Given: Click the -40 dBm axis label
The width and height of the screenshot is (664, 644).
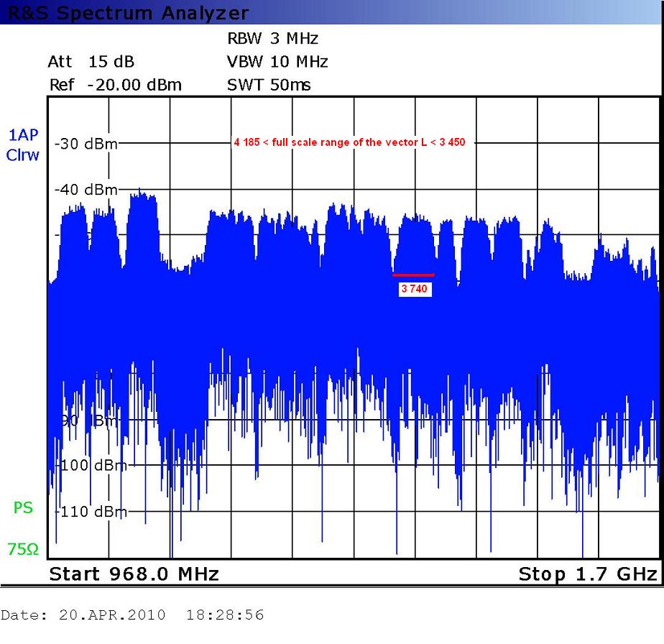Looking at the screenshot, I should (x=86, y=190).
